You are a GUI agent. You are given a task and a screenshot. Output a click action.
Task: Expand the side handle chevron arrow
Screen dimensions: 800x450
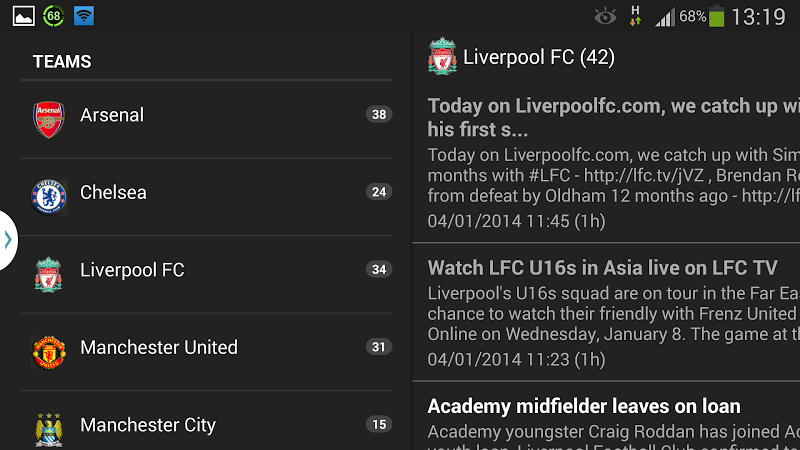pos(8,240)
